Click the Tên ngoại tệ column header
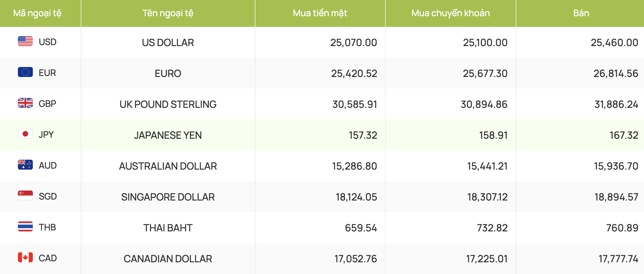The height and width of the screenshot is (274, 644). (168, 13)
